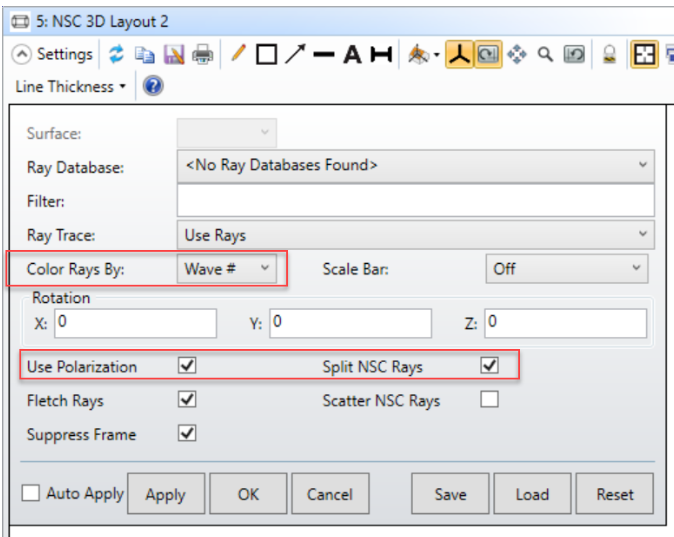
Task: Open the blue help question icon
Action: (x=153, y=86)
